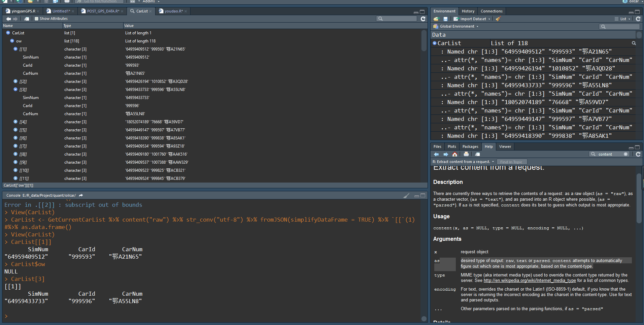Viewport: 644px width, 325px height.
Task: Follow the Wikipedia Internet_media_type link
Action: (x=530, y=281)
